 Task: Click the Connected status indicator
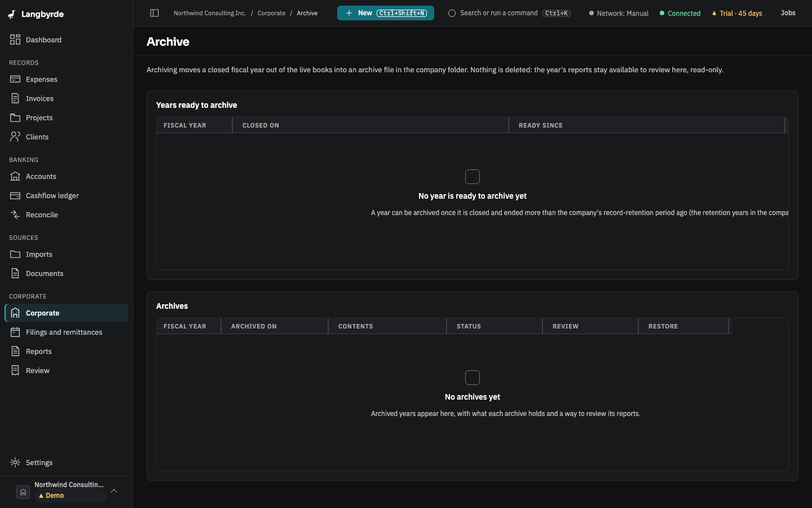click(680, 13)
